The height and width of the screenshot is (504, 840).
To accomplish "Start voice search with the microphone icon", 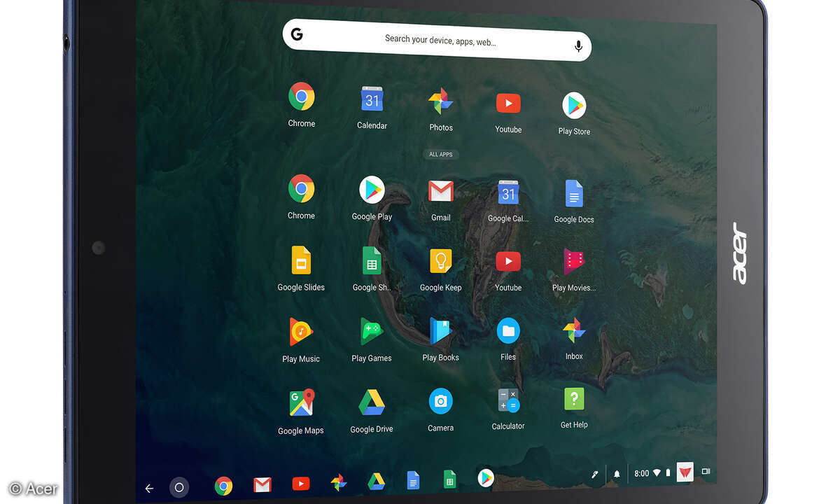I will coord(578,46).
